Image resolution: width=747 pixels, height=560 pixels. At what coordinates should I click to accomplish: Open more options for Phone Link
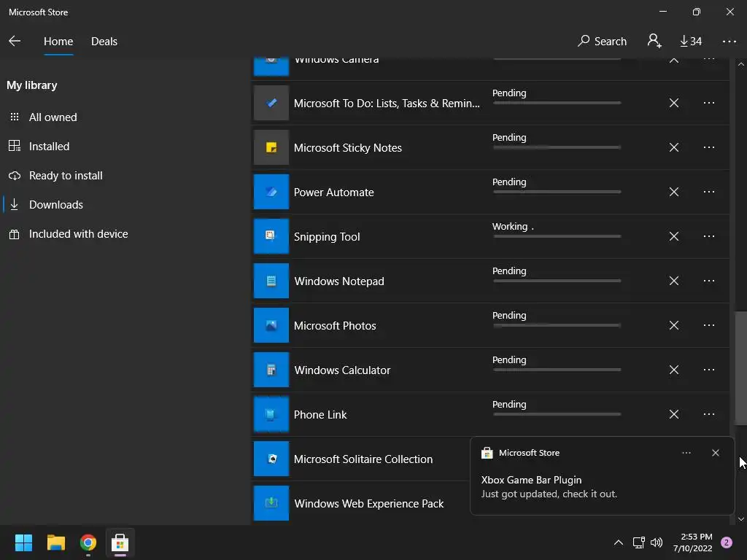click(709, 414)
